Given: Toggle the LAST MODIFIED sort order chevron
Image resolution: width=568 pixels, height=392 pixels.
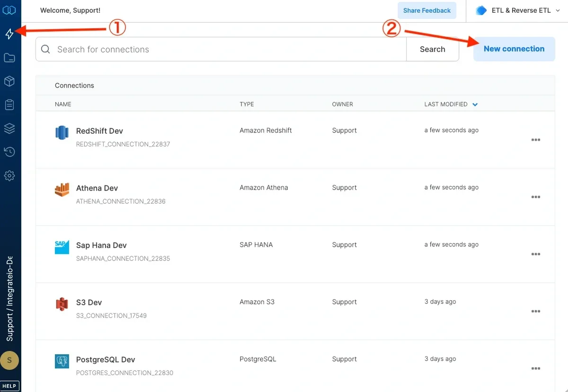Looking at the screenshot, I should 475,104.
